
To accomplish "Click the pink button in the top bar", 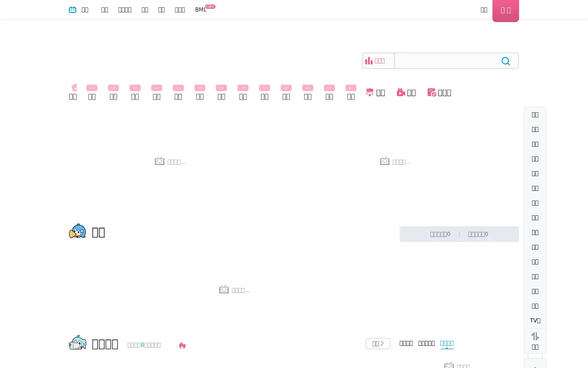I will (x=506, y=11).
